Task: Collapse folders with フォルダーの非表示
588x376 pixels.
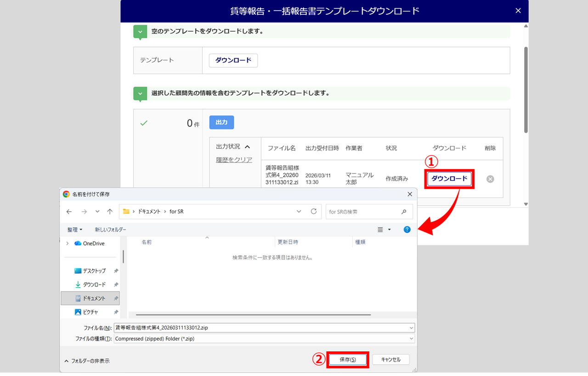Action: coord(87,361)
